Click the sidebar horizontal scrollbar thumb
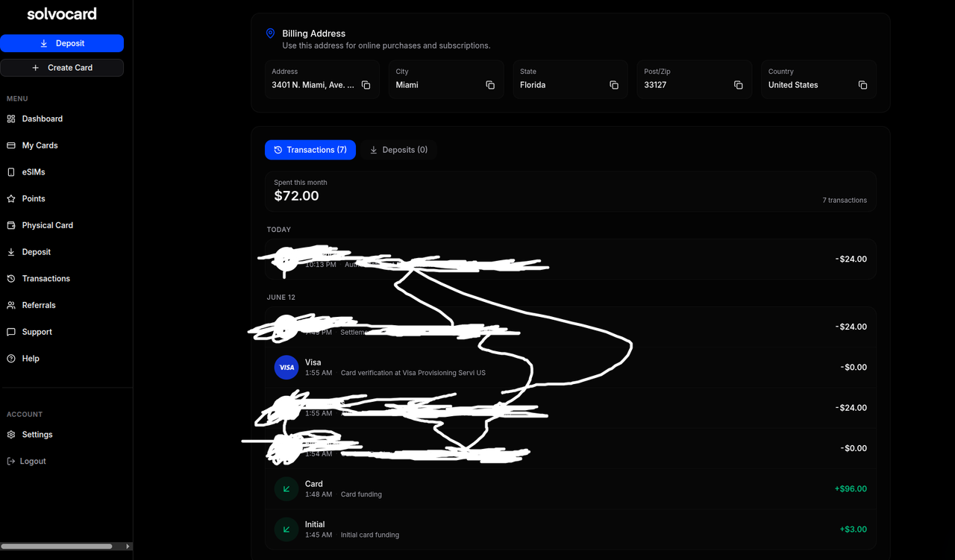Viewport: 955px width, 560px height. (x=57, y=547)
